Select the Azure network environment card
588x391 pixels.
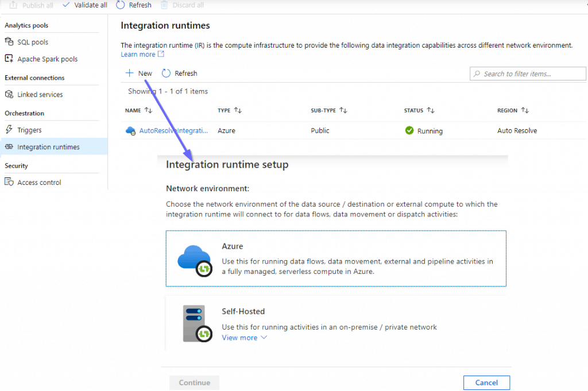point(336,258)
